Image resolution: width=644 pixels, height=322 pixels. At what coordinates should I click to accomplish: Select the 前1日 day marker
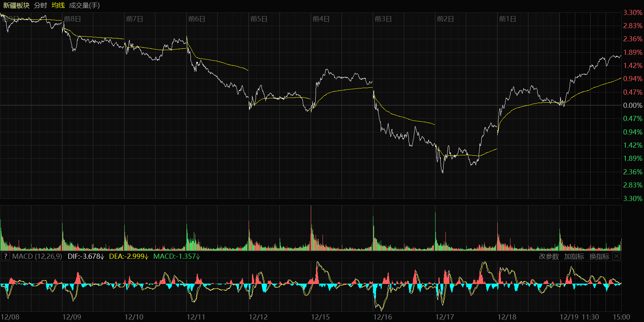[x=508, y=19]
